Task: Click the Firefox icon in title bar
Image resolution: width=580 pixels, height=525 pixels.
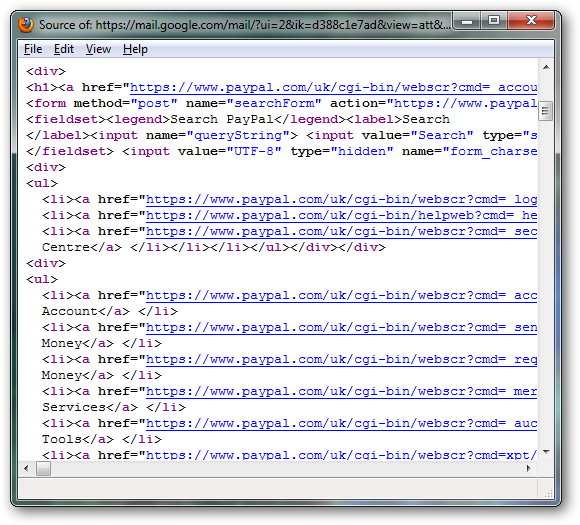Action: pos(26,25)
